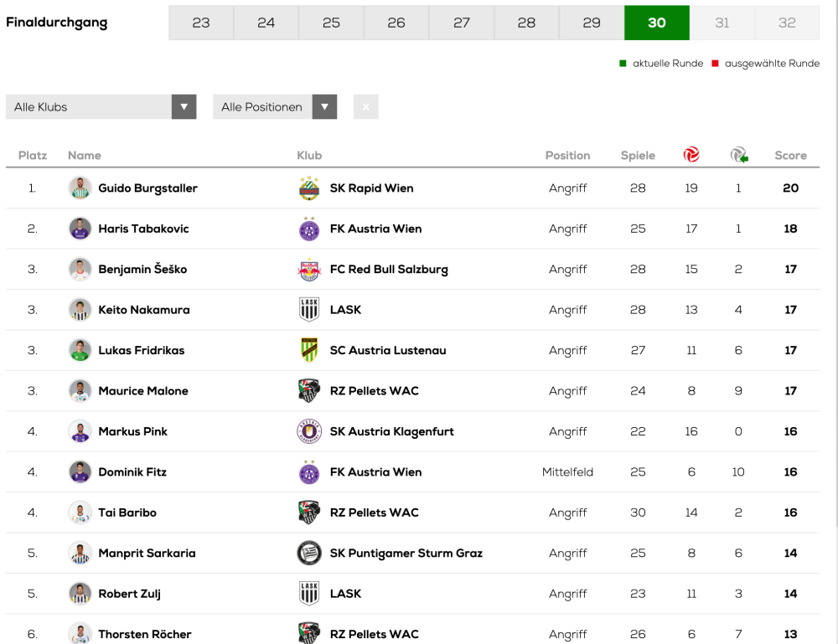Screen dimensions: 838x644
Task: Sort table by Score column header
Action: pos(790,155)
